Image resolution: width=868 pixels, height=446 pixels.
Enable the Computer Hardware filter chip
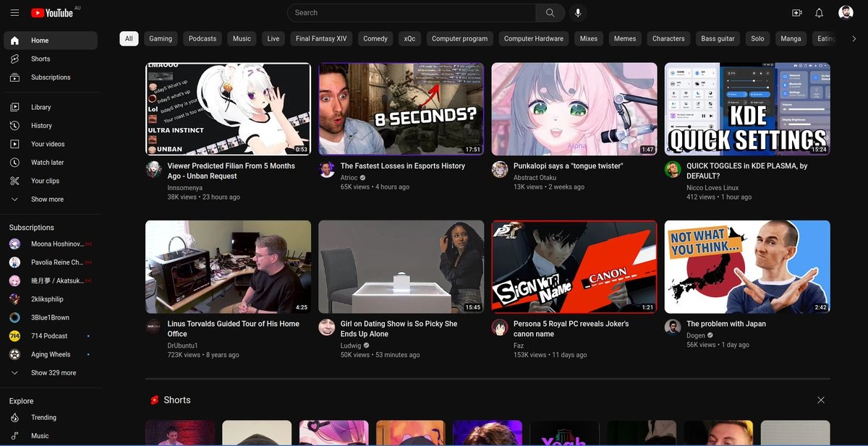coord(534,39)
